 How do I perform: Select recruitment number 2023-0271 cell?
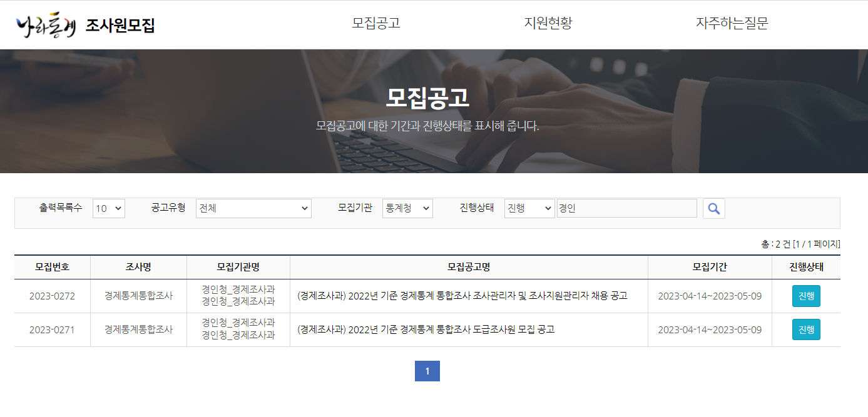tap(52, 329)
